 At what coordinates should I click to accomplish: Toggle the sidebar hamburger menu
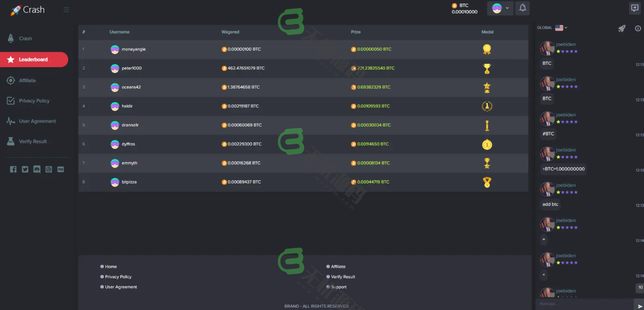[x=66, y=10]
